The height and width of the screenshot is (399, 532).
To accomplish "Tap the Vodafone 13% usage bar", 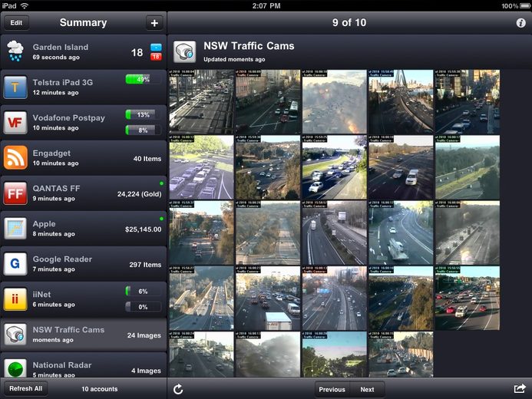I will [x=144, y=114].
